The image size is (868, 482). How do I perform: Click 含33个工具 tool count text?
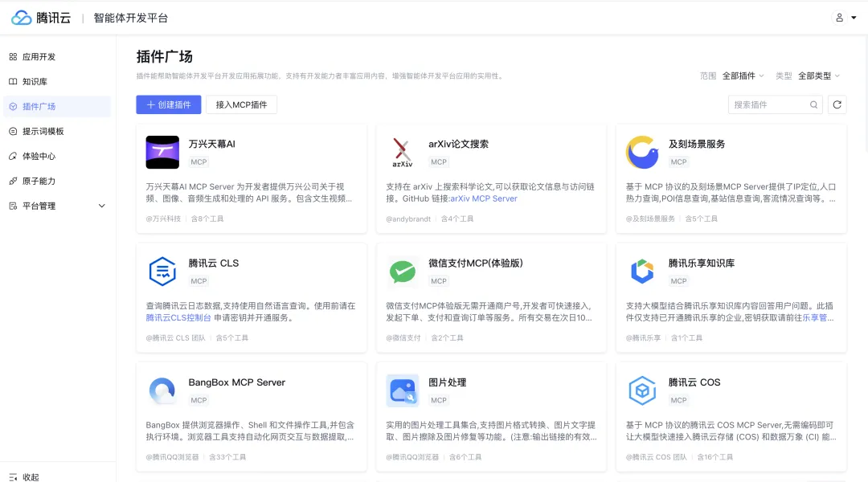(227, 457)
